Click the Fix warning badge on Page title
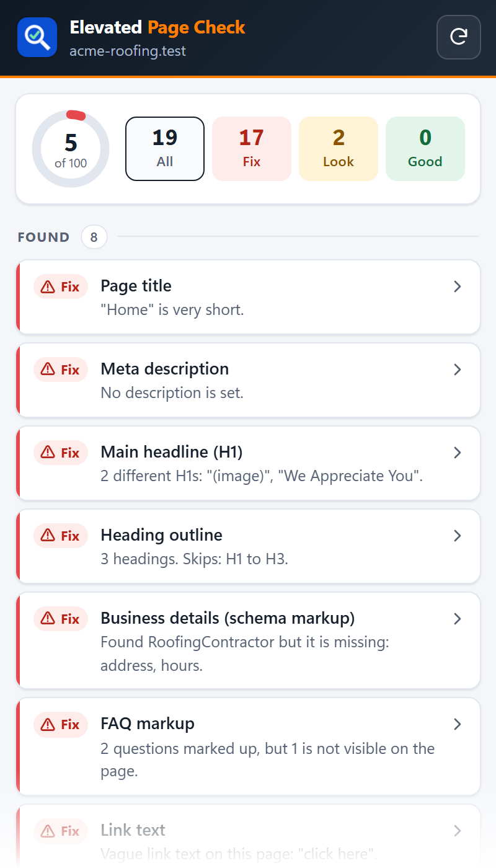The image size is (496, 868). 61,287
